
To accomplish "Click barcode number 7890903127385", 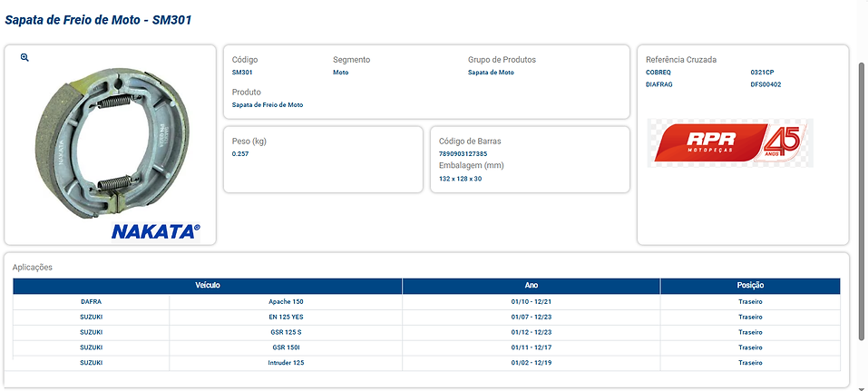I will [463, 154].
